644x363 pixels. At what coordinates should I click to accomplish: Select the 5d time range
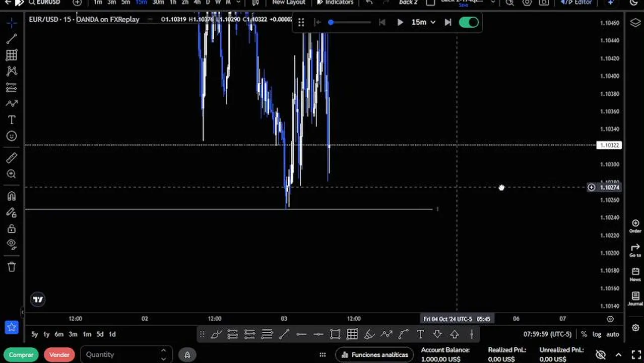tap(100, 334)
